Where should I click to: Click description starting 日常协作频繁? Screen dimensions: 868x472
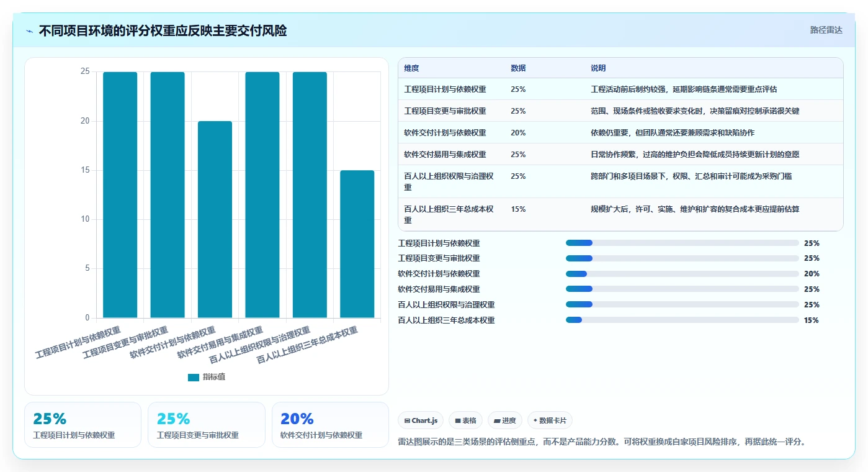[x=695, y=155]
